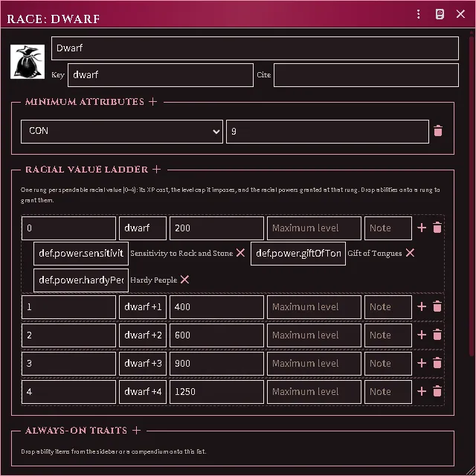Viewport: 476px width, 476px height.
Task: Edit the XP cost 1250 field
Action: click(216, 392)
